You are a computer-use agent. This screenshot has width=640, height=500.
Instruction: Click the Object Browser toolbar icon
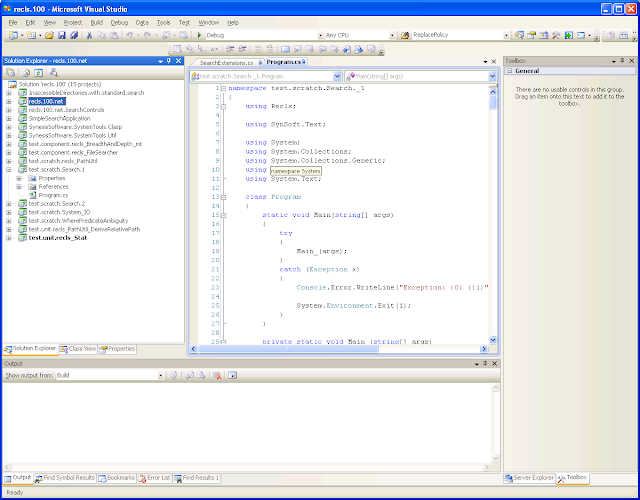544,36
